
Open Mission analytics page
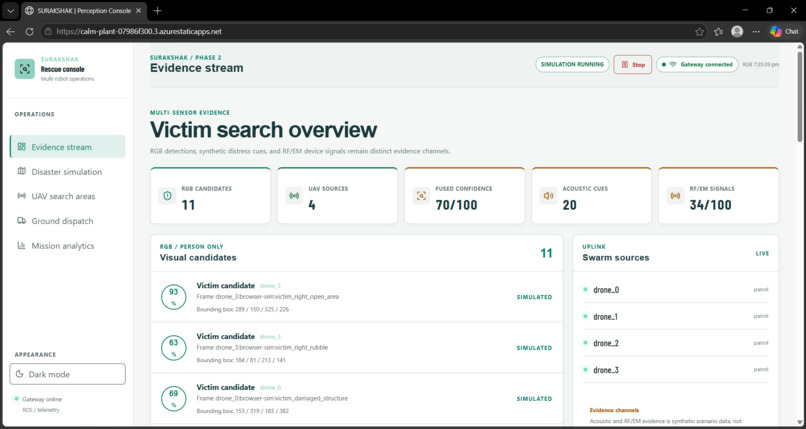[x=67, y=246]
